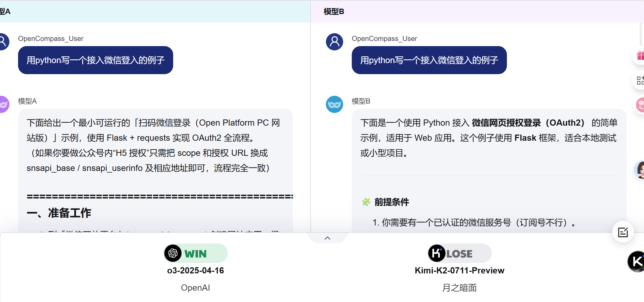Click the edit note floating button
The height and width of the screenshot is (302, 644).
[x=623, y=232]
